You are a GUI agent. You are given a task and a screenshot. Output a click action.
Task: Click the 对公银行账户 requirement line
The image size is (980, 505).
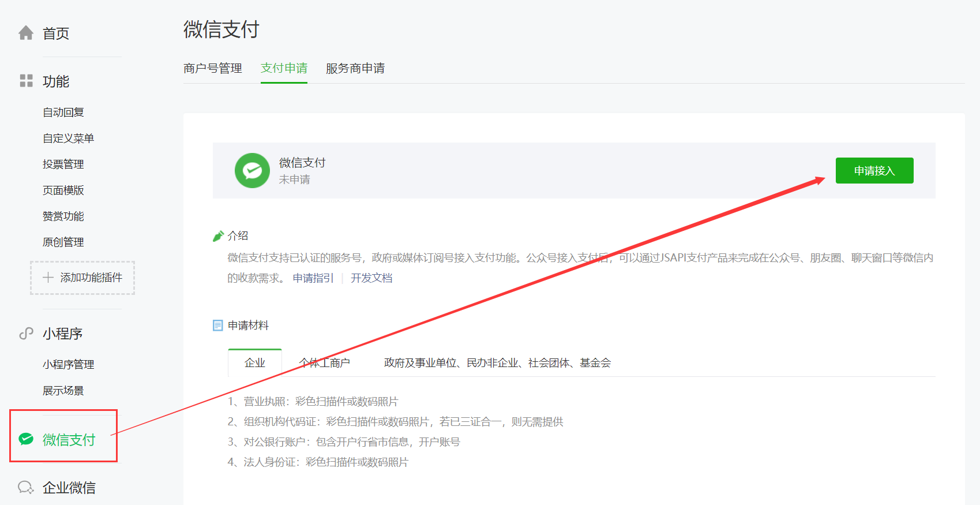[x=344, y=442]
